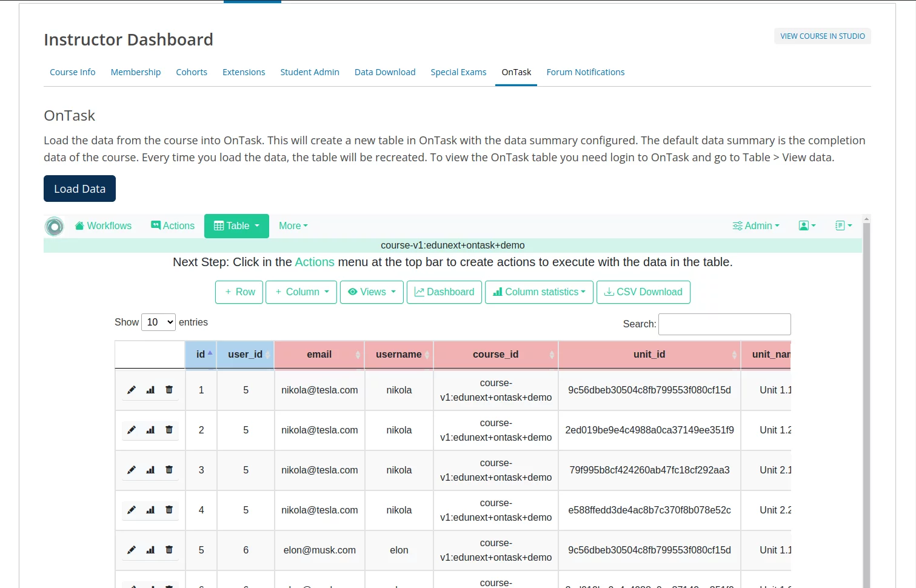Click the trash icon in row 5
Viewport: 916px width, 588px height.
(169, 550)
